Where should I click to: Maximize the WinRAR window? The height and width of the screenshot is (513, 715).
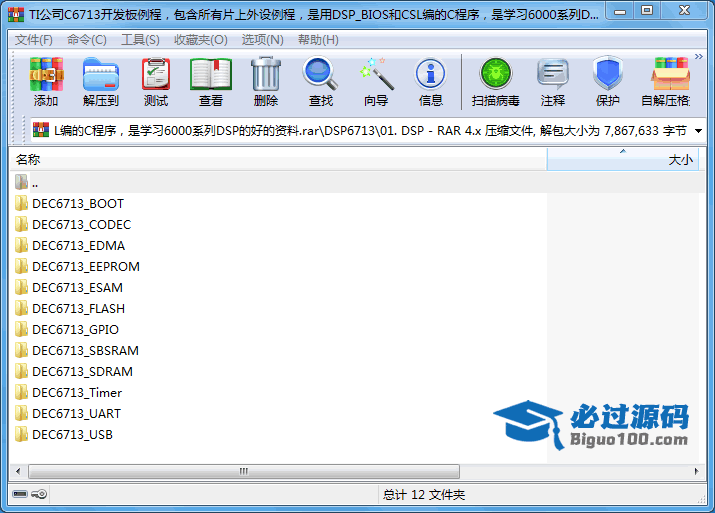647,11
